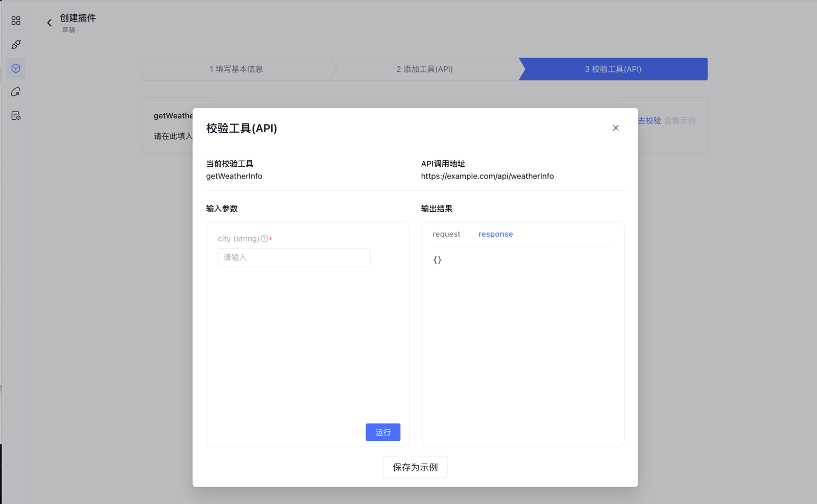
Task: Go back using the arrow beside 创建插件
Action: coord(50,23)
